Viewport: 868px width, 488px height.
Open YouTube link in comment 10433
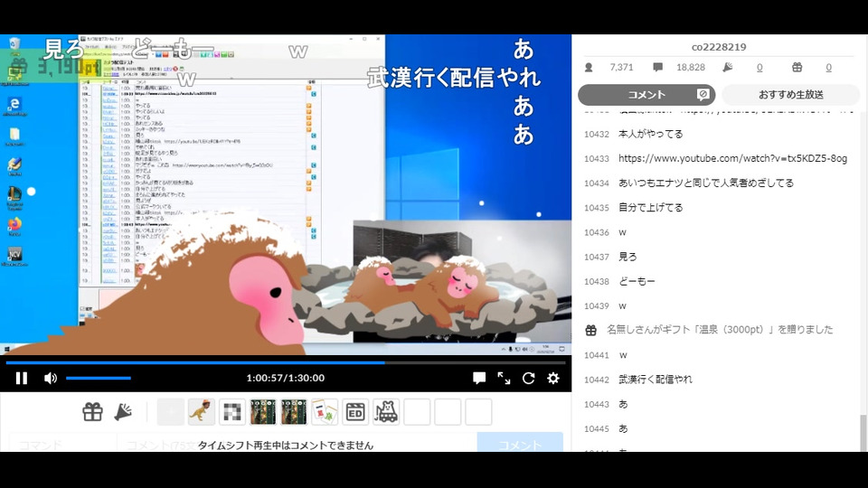click(732, 158)
